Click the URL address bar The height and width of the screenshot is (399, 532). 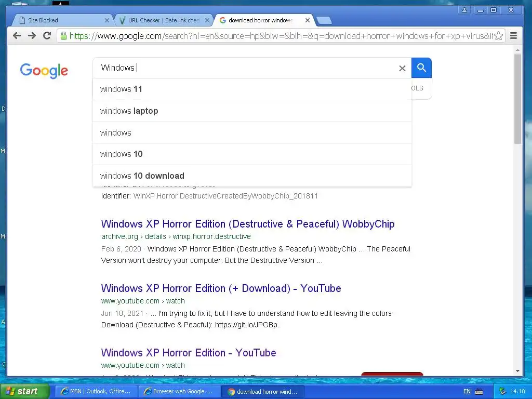(x=281, y=36)
